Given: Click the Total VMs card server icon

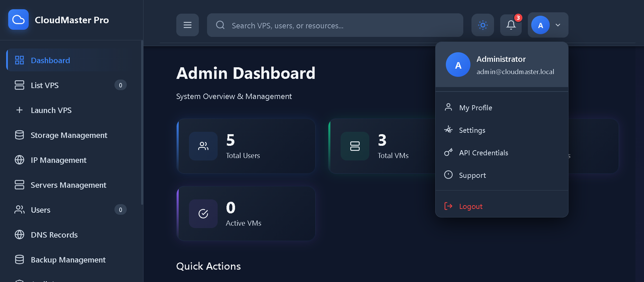Looking at the screenshot, I should point(355,146).
